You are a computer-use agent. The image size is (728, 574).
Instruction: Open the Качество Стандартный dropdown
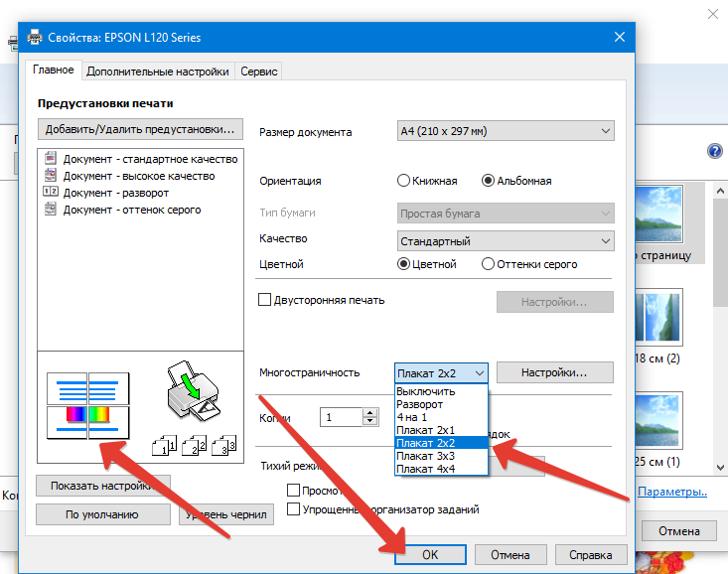coord(506,241)
